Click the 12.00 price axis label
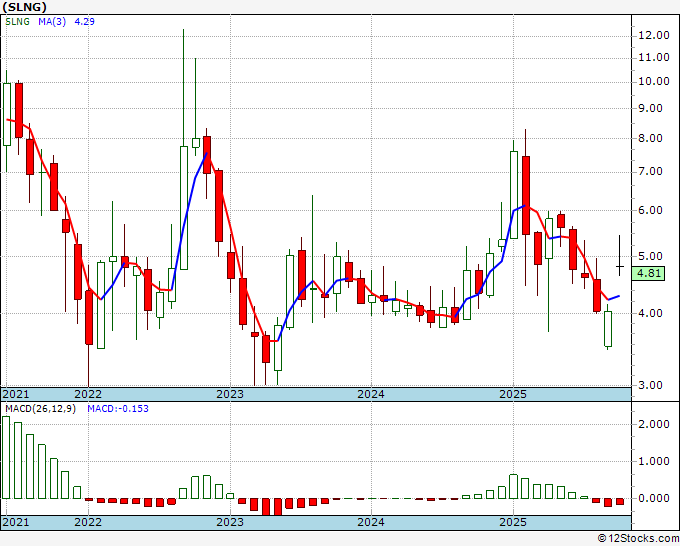The height and width of the screenshot is (546, 680). click(653, 35)
